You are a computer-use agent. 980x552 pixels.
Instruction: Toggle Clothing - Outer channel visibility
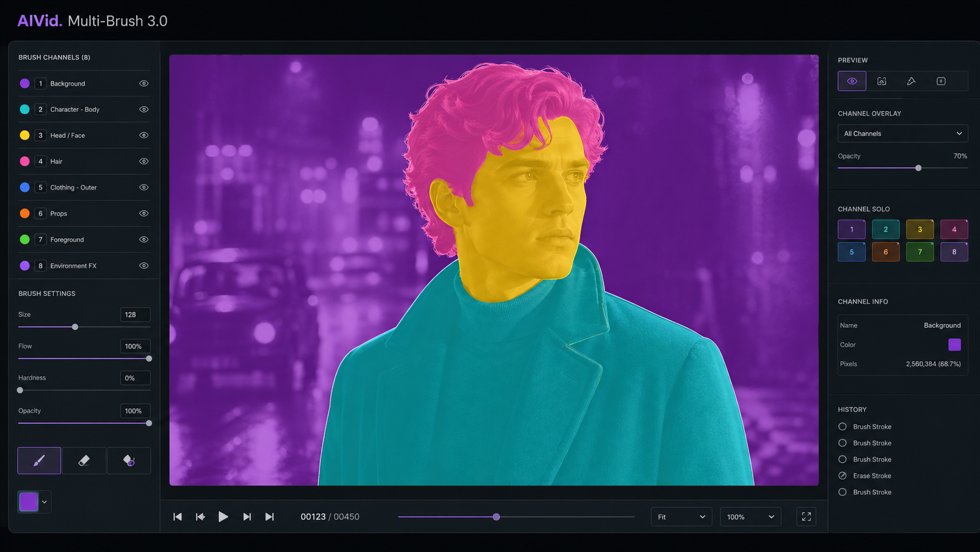144,187
